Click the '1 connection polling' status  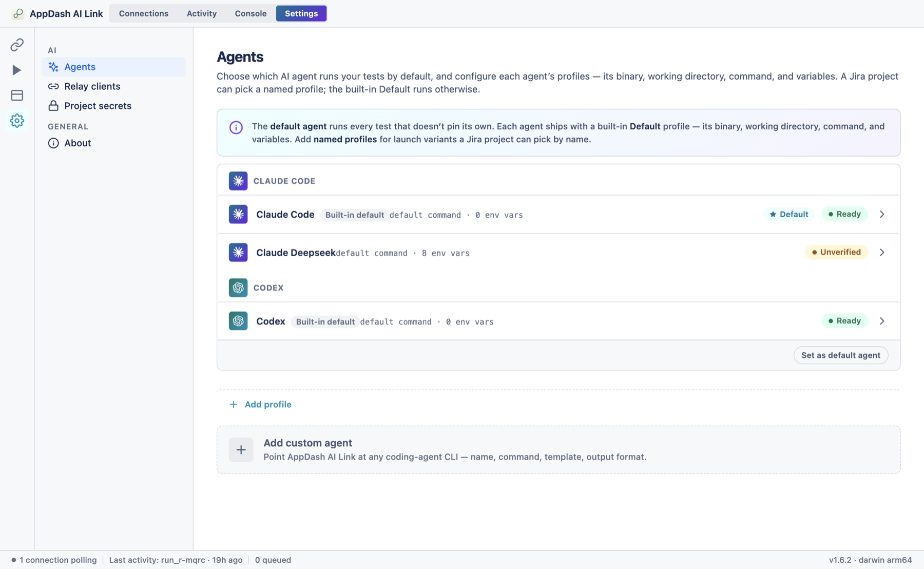coord(54,560)
